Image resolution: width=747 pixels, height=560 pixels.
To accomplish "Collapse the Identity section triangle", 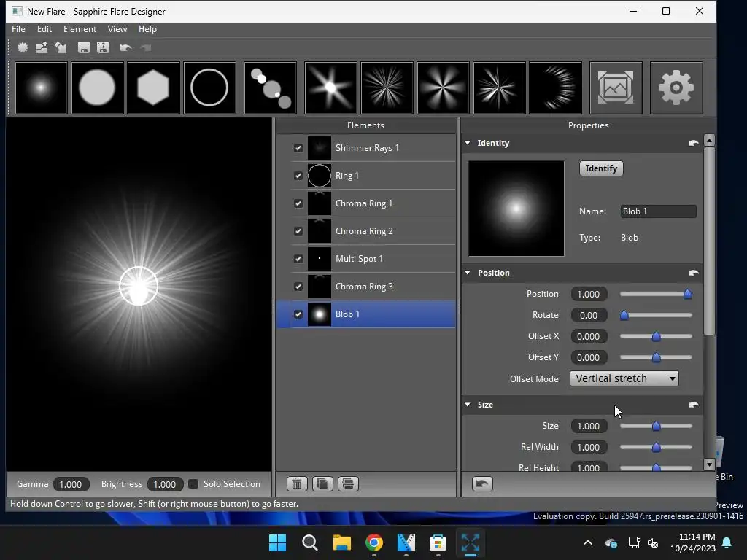I will pos(468,143).
